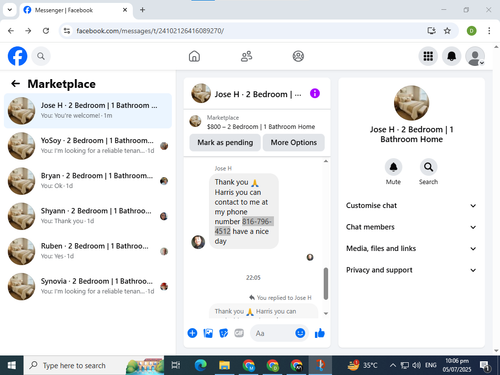This screenshot has width=500, height=375.
Task: Reload the page in browser
Action: pyautogui.click(x=46, y=31)
